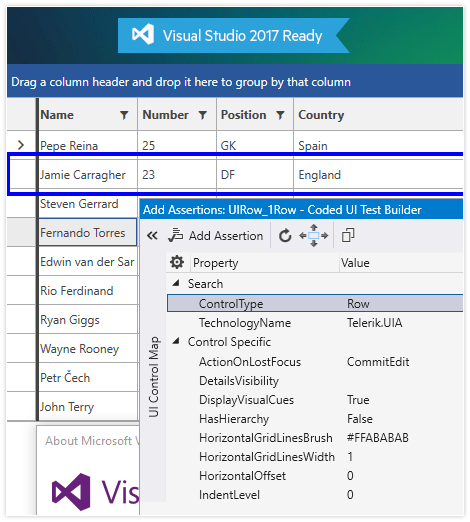Click the four-arrow navigate control icon

(x=314, y=236)
